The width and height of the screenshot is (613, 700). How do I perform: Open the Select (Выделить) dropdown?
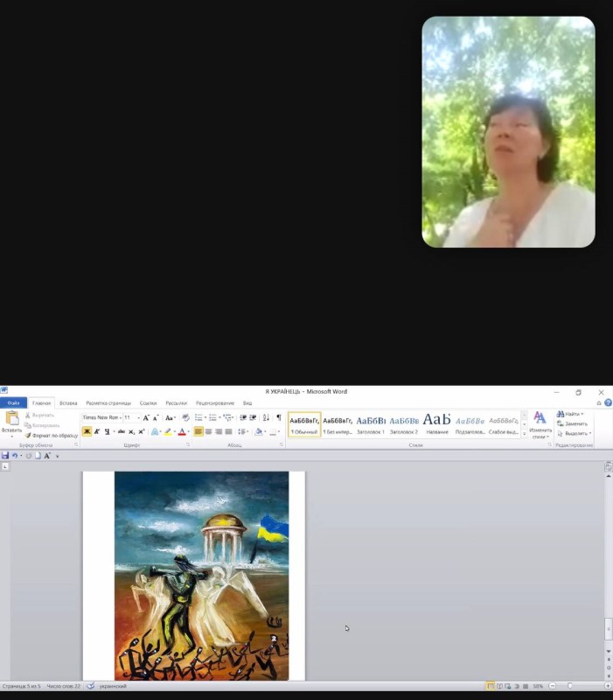[x=575, y=433]
